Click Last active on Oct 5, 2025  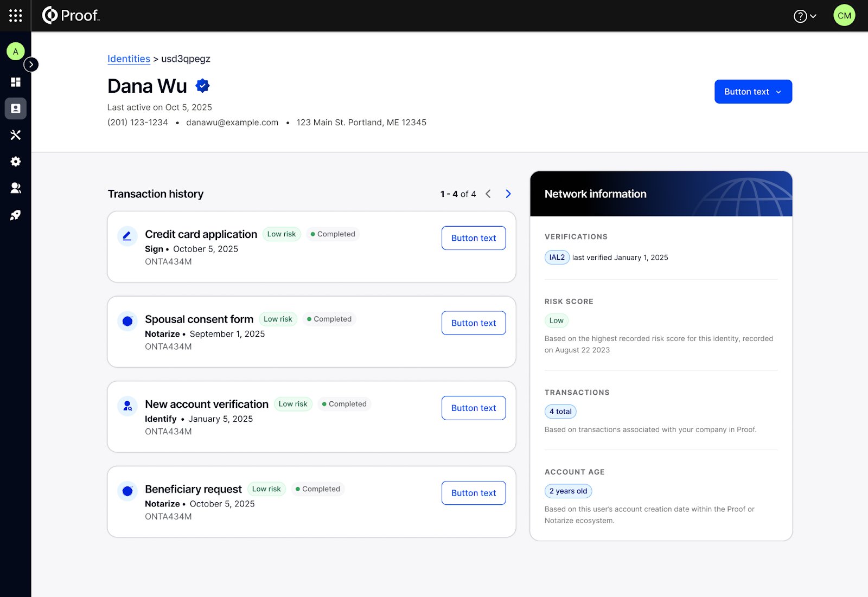(x=159, y=107)
